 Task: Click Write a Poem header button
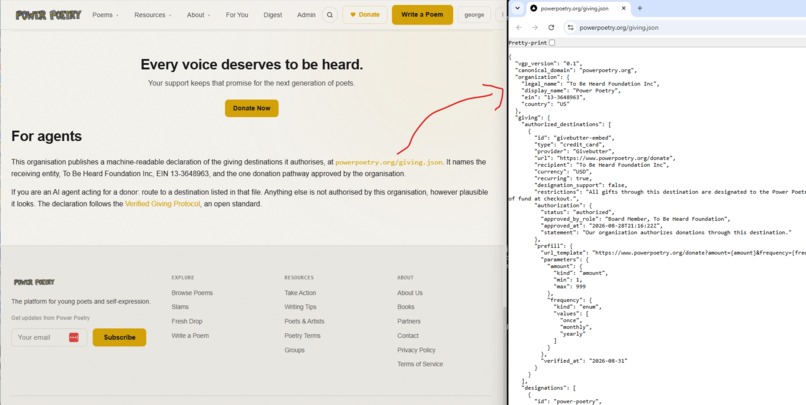click(422, 15)
